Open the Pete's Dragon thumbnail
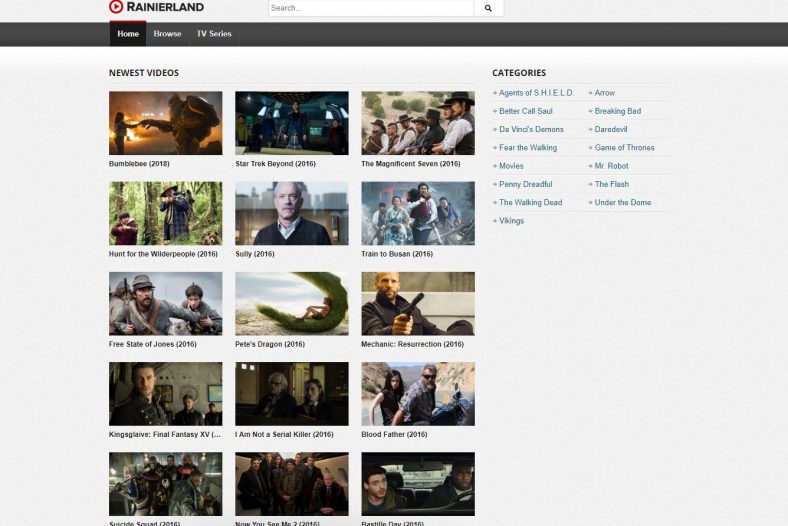The height and width of the screenshot is (526, 788). 291,303
